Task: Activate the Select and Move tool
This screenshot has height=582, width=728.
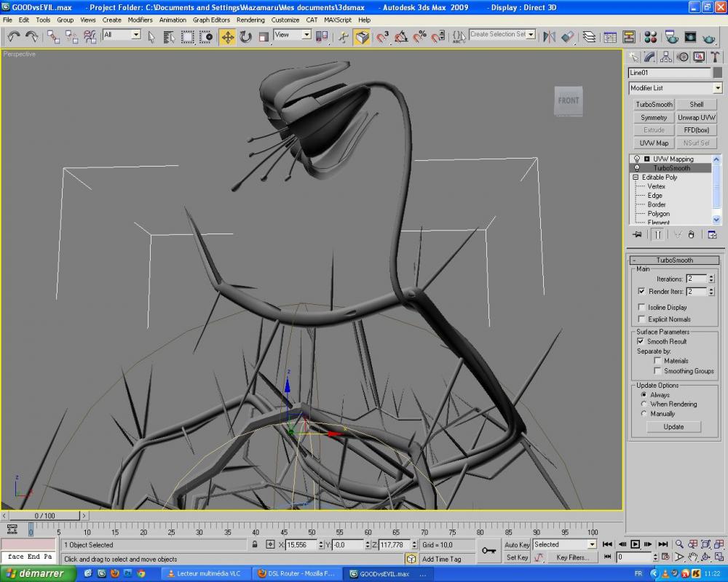Action: (228, 36)
